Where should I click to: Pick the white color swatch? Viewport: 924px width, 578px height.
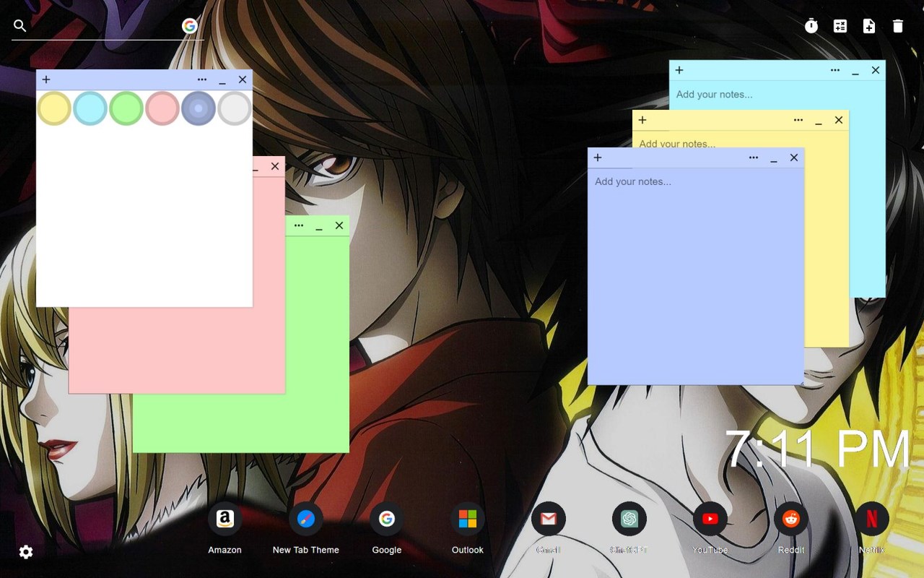click(x=235, y=108)
